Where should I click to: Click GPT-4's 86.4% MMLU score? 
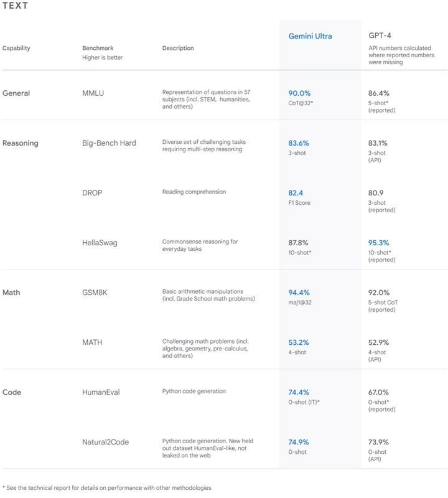(378, 93)
